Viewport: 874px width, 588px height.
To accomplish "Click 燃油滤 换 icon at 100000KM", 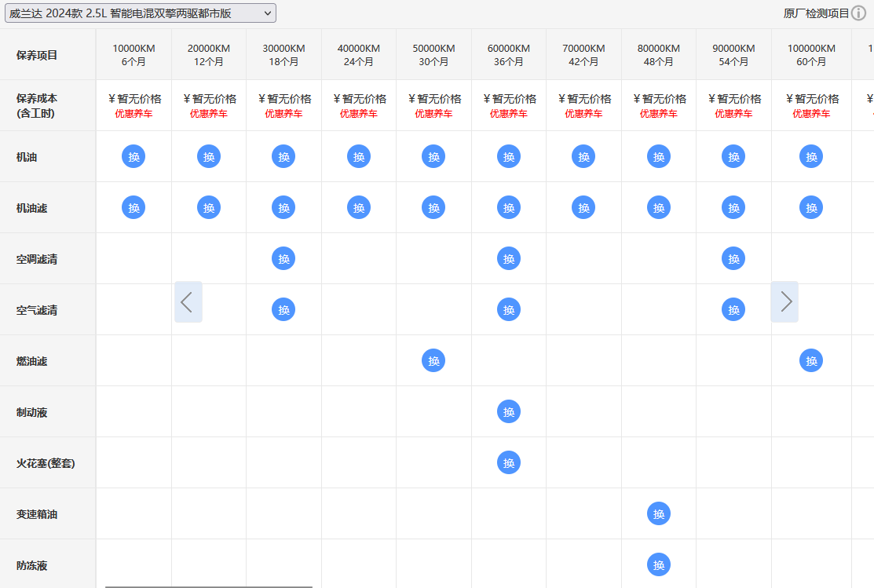I will [812, 360].
